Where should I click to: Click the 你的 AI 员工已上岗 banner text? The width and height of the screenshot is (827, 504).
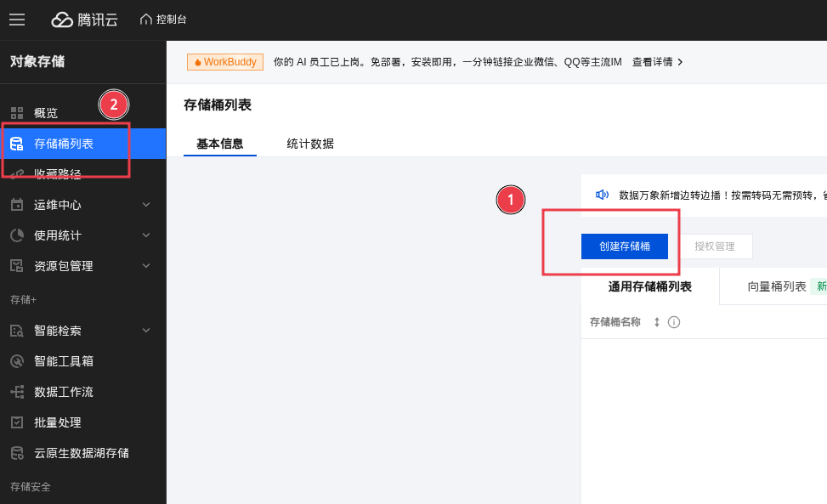pos(447,62)
